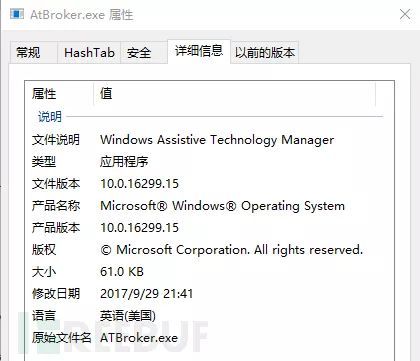The height and width of the screenshot is (361, 420).
Task: Click the value Windows Assistive Technology Manager
Action: (x=217, y=140)
